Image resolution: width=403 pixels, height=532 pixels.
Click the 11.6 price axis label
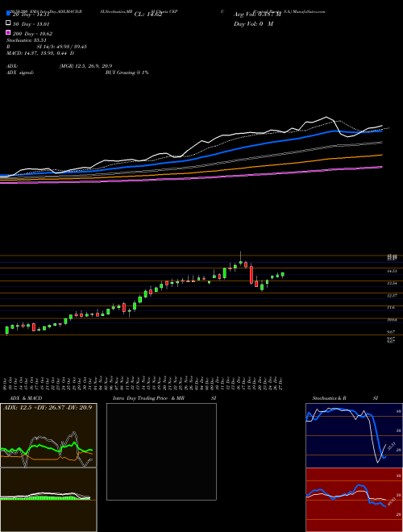391,307
